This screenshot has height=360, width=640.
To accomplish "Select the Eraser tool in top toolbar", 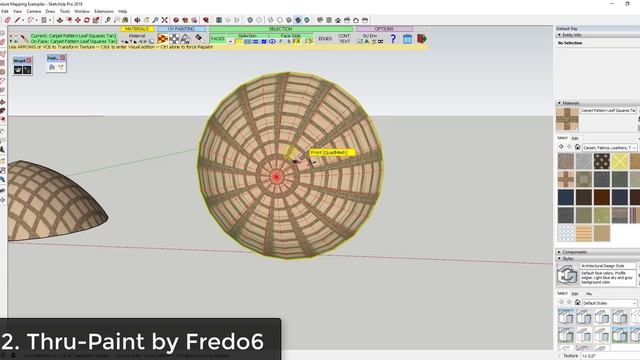I will (7, 20).
